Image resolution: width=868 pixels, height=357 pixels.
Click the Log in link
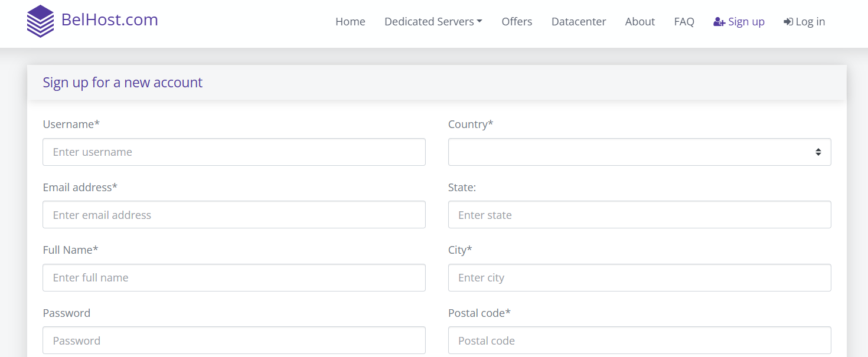click(804, 22)
